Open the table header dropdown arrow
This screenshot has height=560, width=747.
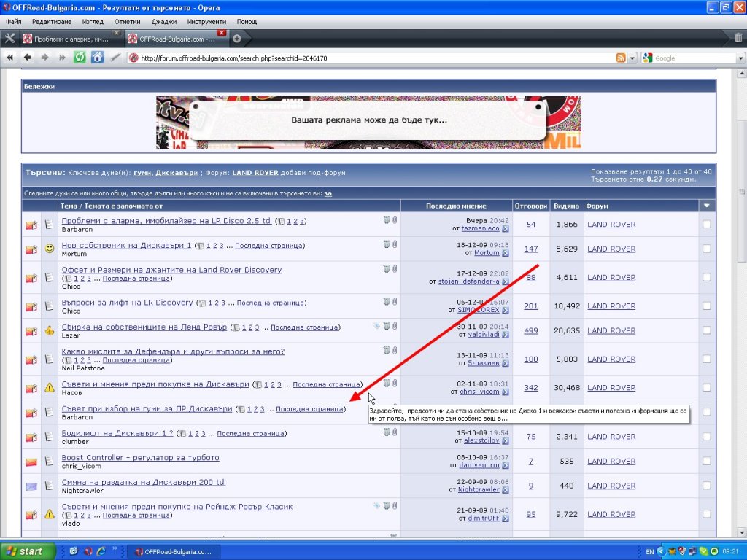(706, 206)
